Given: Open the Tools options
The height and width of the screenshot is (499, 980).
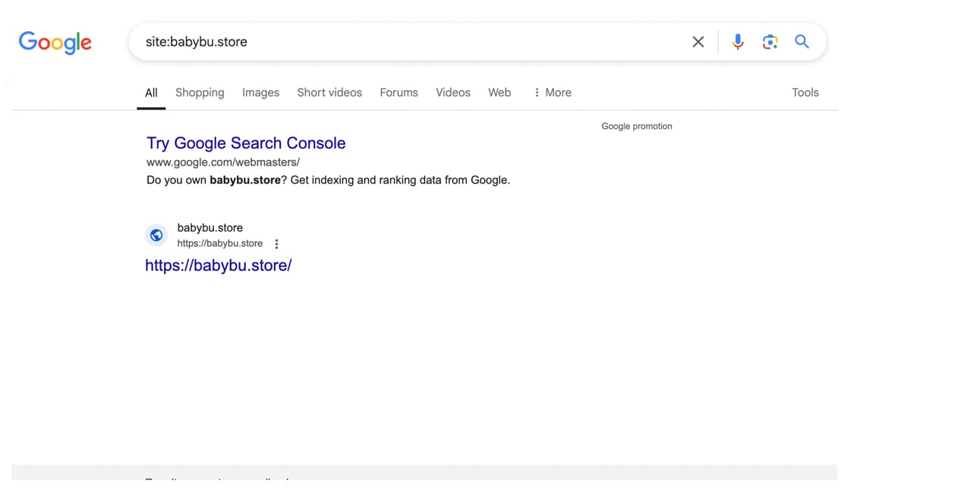Looking at the screenshot, I should point(805,93).
